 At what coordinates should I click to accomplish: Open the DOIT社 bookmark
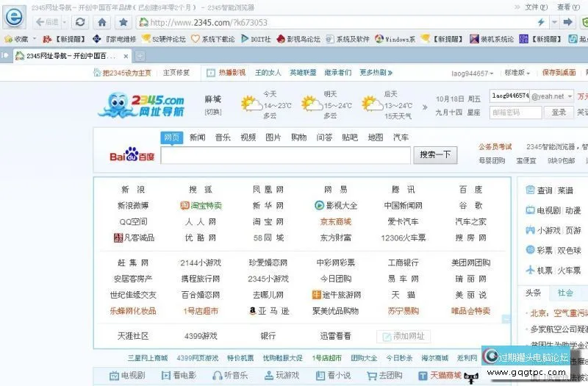(x=256, y=39)
